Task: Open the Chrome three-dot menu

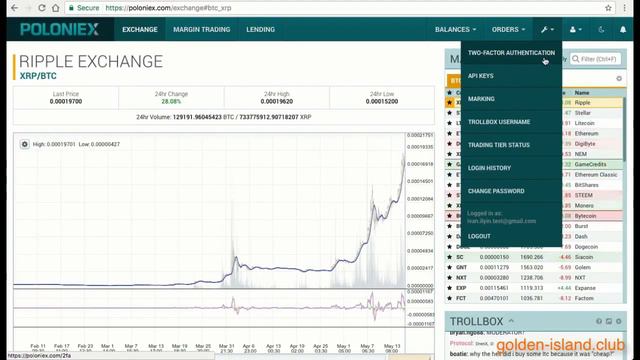Action: click(x=624, y=8)
